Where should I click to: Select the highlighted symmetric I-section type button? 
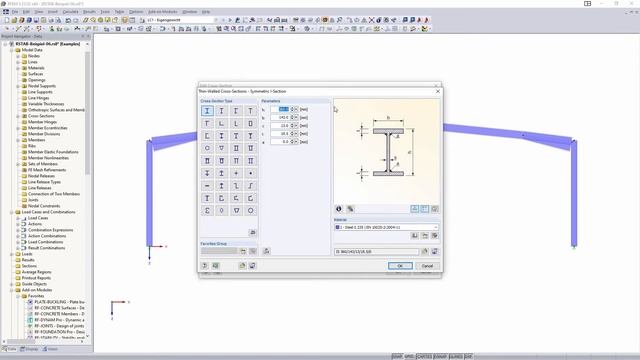click(x=207, y=111)
